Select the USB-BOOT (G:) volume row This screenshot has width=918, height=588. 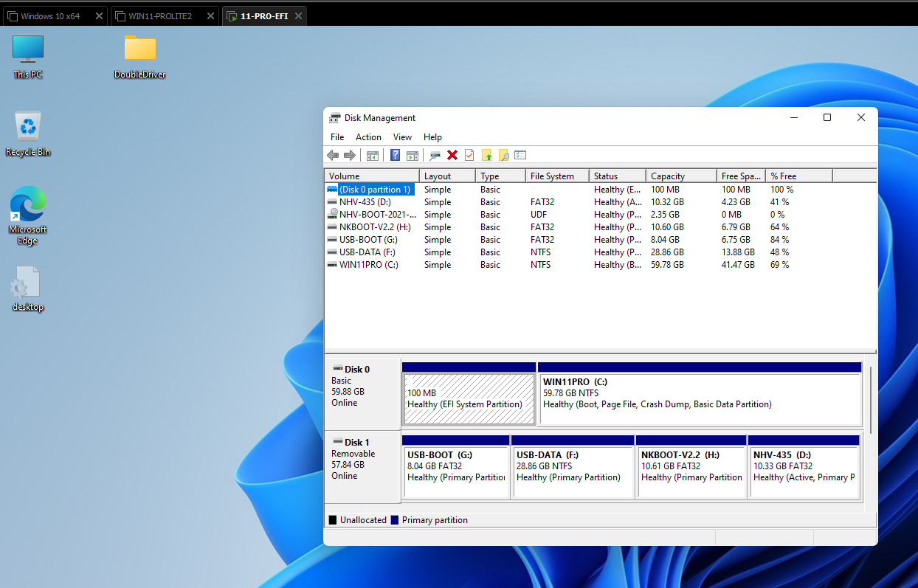[601, 240]
